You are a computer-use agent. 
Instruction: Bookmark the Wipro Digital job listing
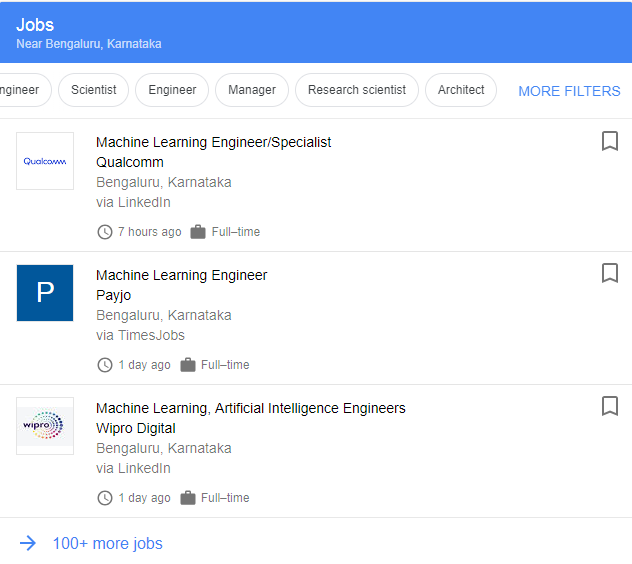[x=610, y=406]
